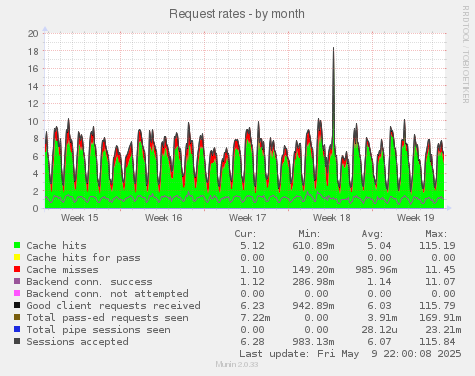Click Good client requests current 6.23

[x=252, y=306]
